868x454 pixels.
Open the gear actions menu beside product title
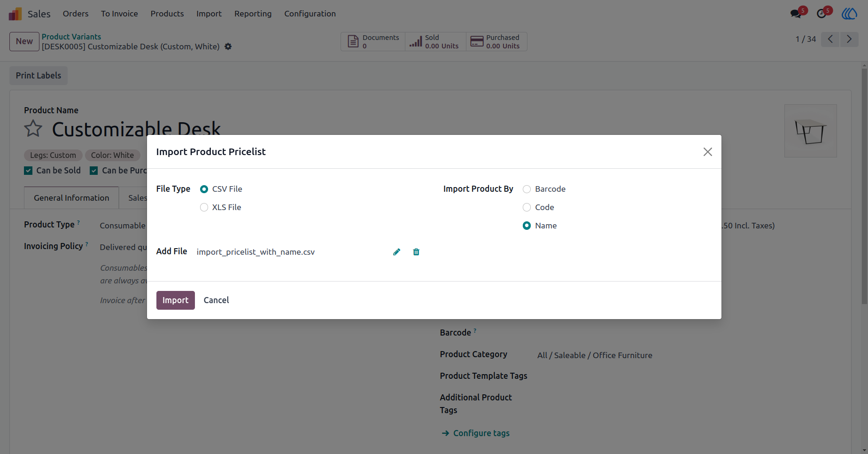click(228, 47)
